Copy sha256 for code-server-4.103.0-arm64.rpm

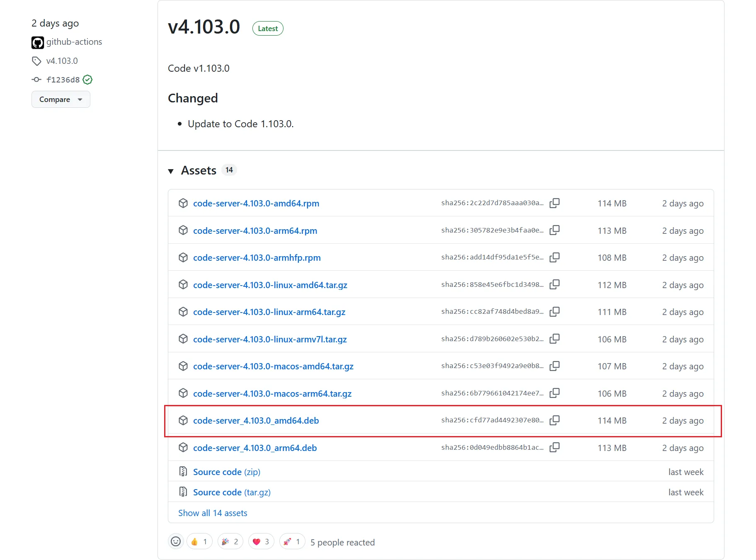tap(555, 230)
